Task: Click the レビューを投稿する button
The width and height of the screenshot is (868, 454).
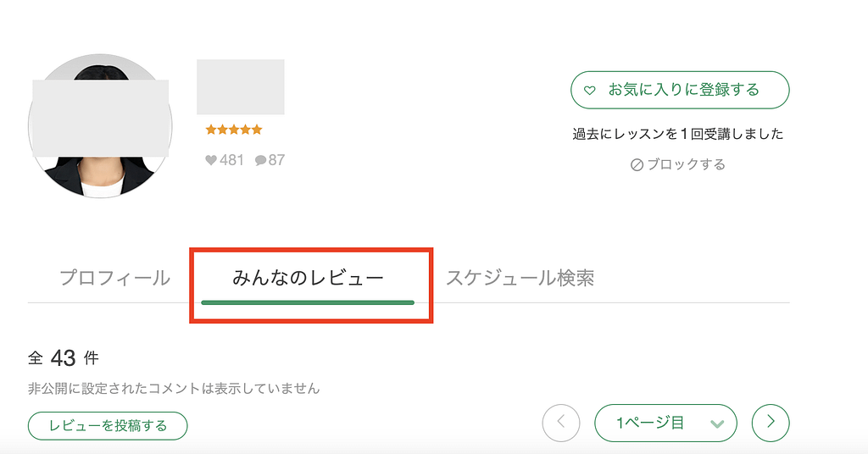Action: coord(108,425)
